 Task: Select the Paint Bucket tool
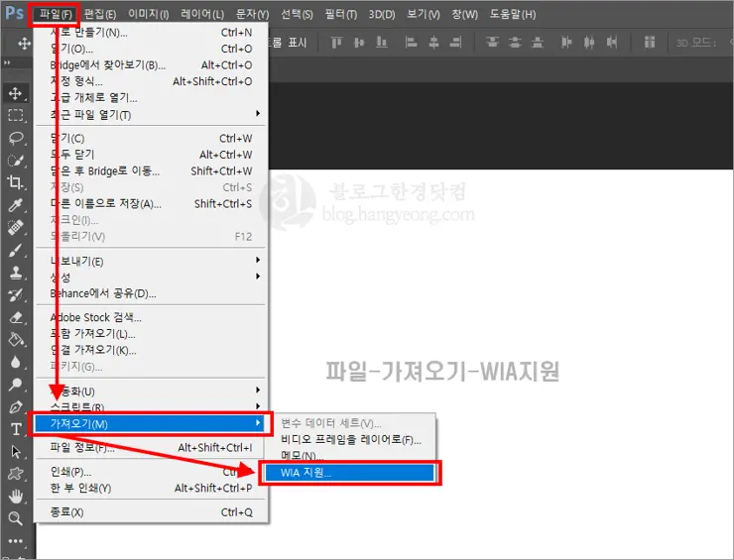pos(16,339)
